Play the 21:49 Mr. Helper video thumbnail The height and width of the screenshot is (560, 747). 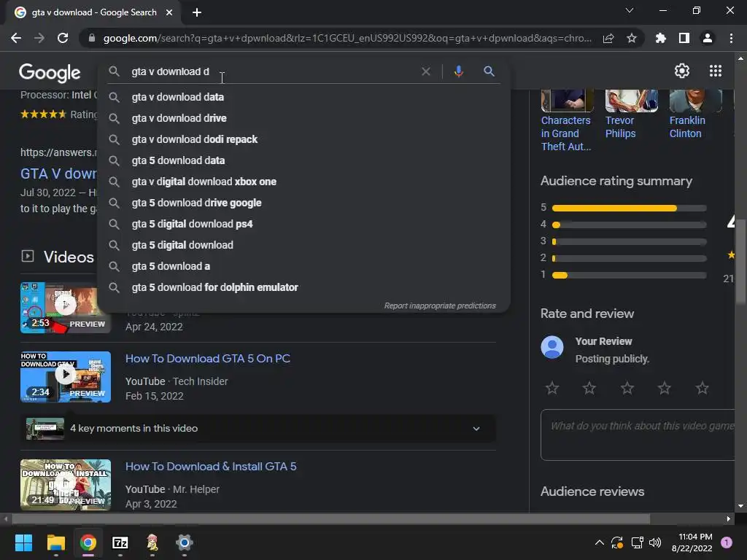coord(65,485)
